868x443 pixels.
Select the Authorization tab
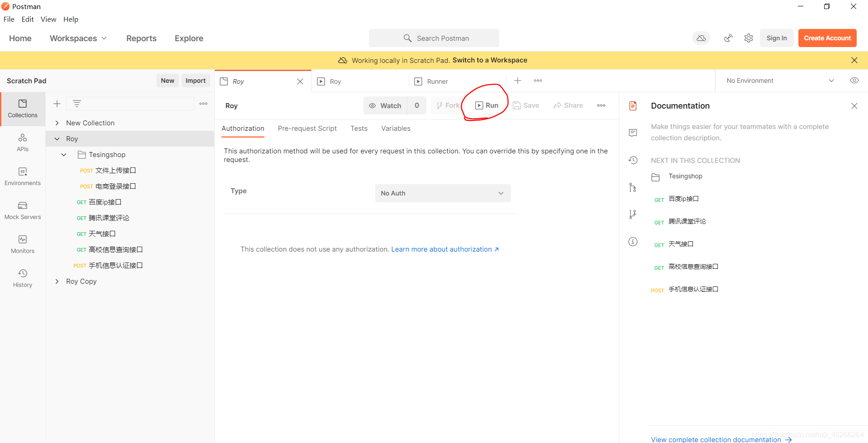pos(243,129)
